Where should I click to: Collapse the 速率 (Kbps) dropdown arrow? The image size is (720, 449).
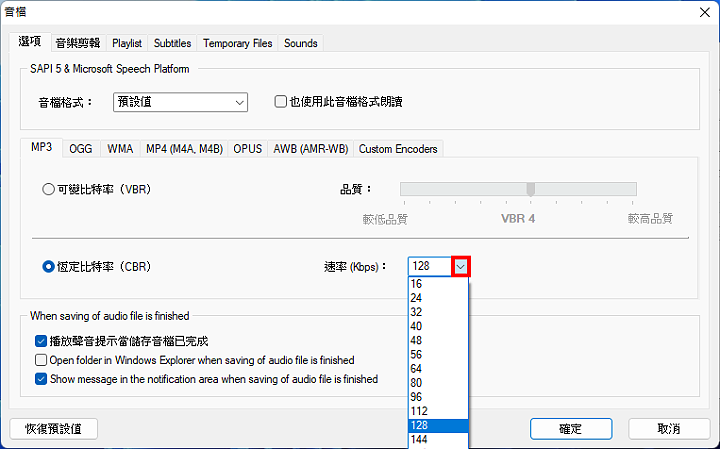click(461, 266)
